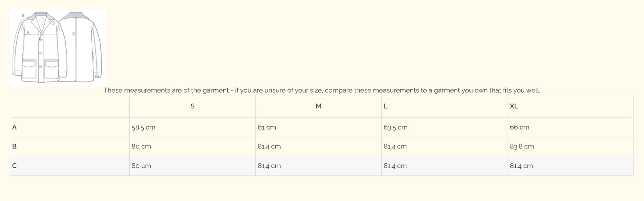Click the garment measurements explanatory sentence
This screenshot has width=644, height=201.
click(322, 90)
